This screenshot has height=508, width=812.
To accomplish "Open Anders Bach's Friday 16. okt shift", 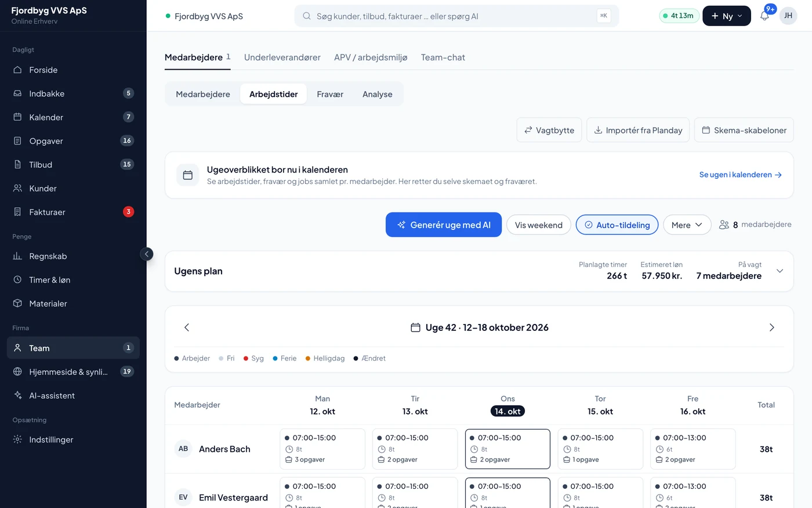I will [693, 449].
